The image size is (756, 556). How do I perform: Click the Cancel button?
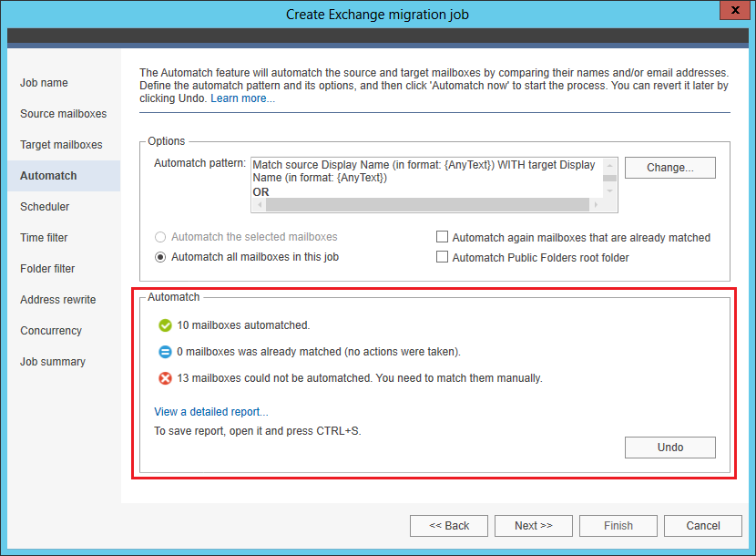703,526
